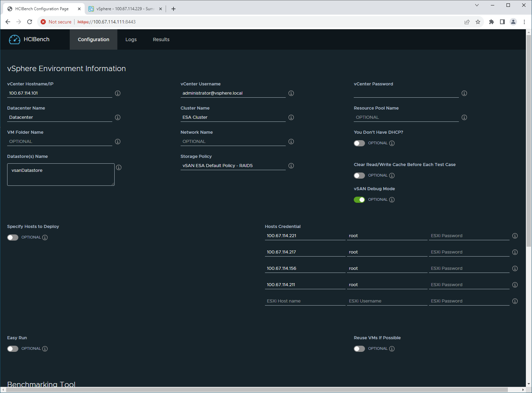Image resolution: width=532 pixels, height=393 pixels.
Task: Show info icon for host 100.67.114.156 row
Action: tap(515, 268)
